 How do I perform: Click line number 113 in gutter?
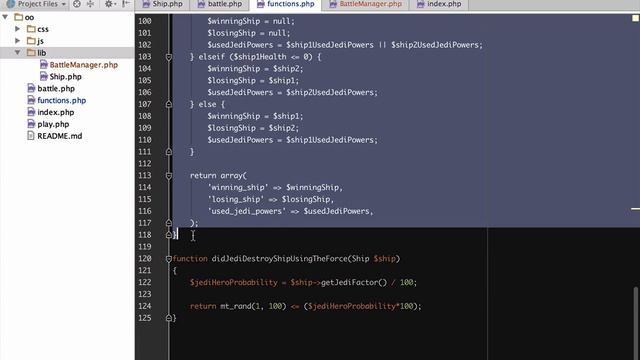[144, 176]
